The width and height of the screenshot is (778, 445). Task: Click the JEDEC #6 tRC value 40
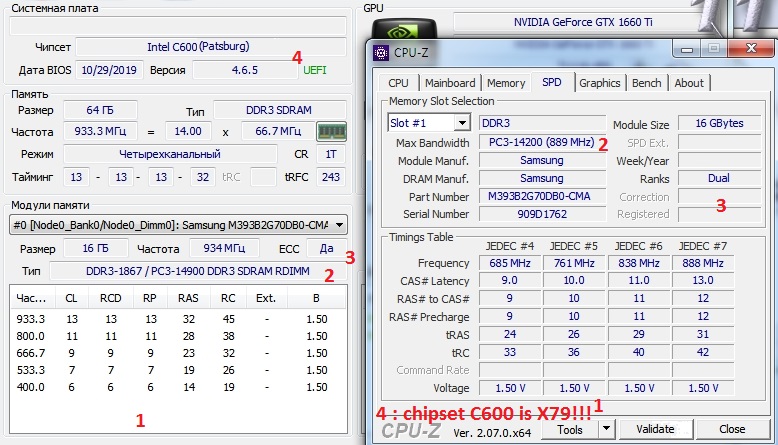click(639, 352)
